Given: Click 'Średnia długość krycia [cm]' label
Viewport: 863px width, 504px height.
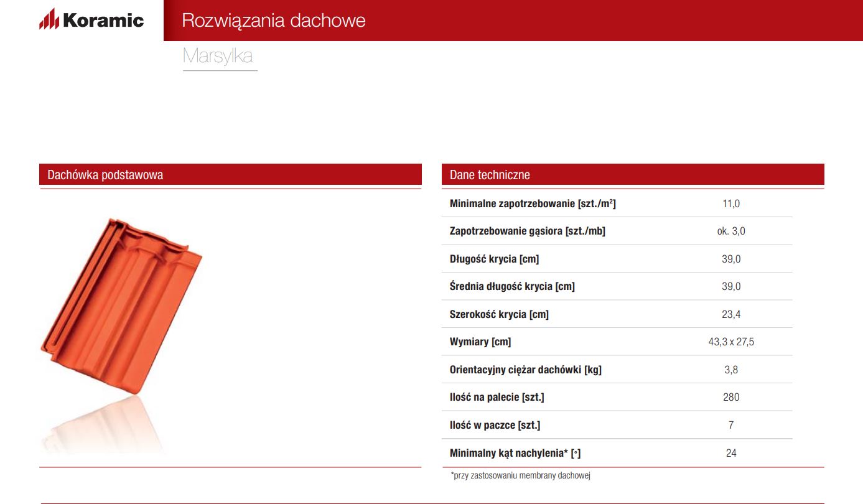Looking at the screenshot, I should (x=512, y=287).
